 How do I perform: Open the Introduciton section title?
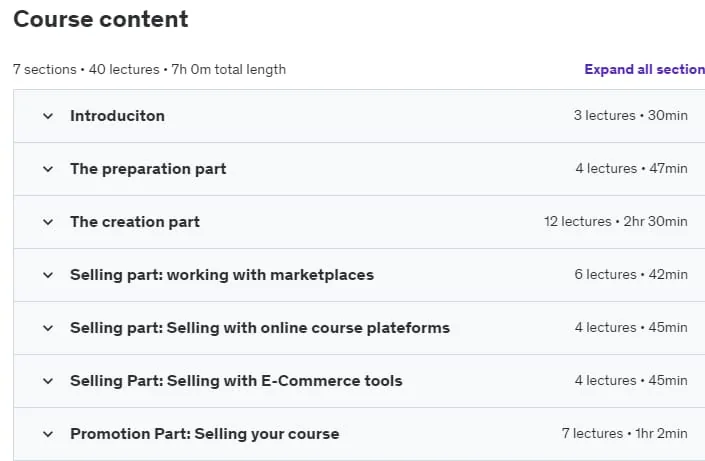pos(117,116)
